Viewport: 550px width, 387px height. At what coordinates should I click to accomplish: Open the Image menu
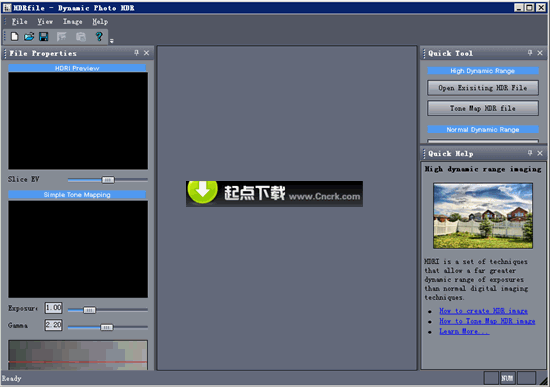point(73,22)
